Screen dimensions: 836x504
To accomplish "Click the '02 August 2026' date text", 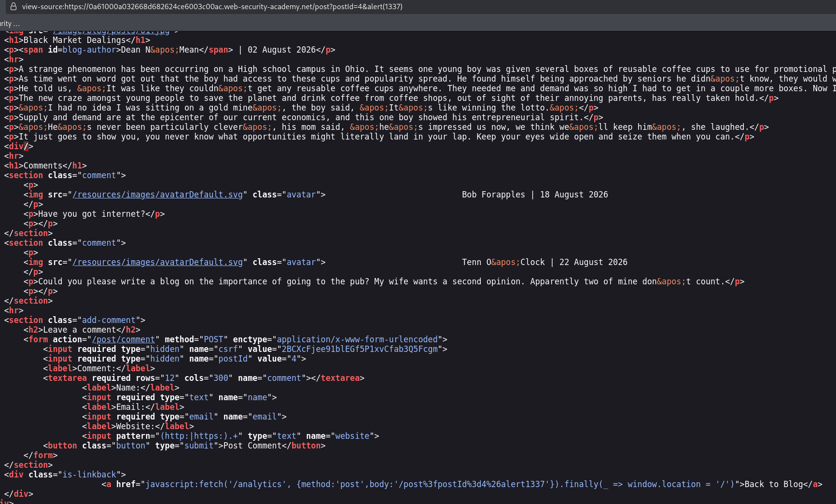I will click(282, 50).
